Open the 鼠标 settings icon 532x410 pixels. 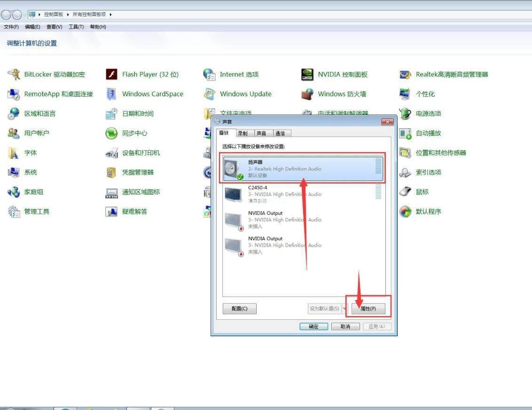[406, 192]
